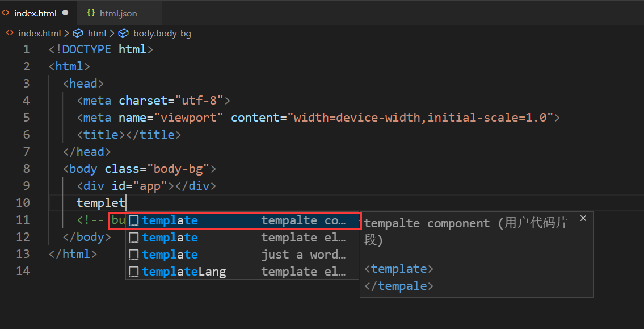The height and width of the screenshot is (329, 644).
Task: Click the '<template>' preview in details panel
Action: pos(399,269)
